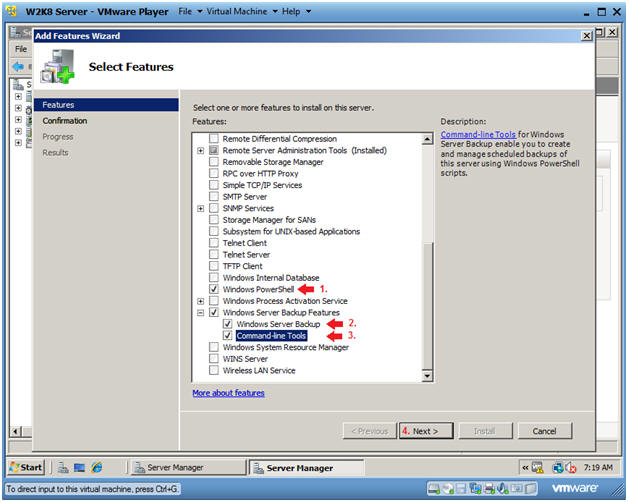Open Command-line Tools description link
Screen dimensions: 628x502
[x=478, y=135]
